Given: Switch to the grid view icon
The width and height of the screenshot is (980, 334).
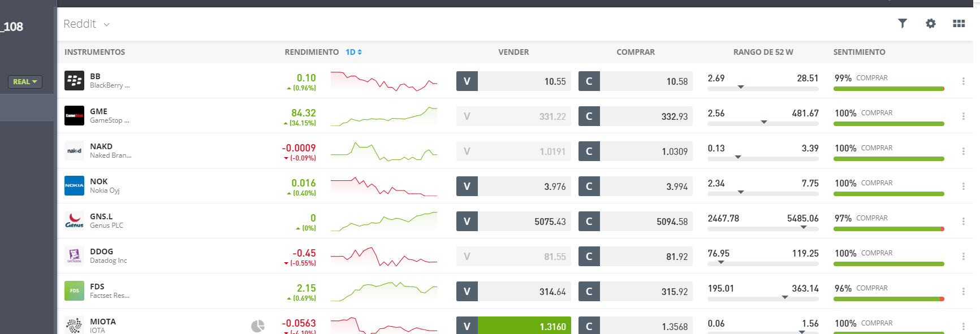Looking at the screenshot, I should tap(959, 23).
